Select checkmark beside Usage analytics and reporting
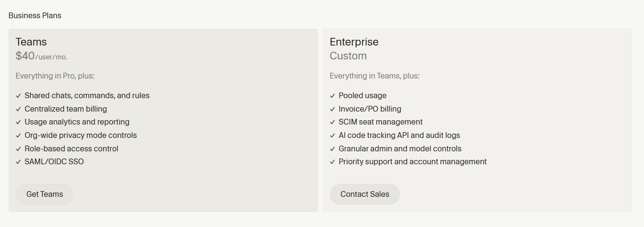 coord(18,122)
